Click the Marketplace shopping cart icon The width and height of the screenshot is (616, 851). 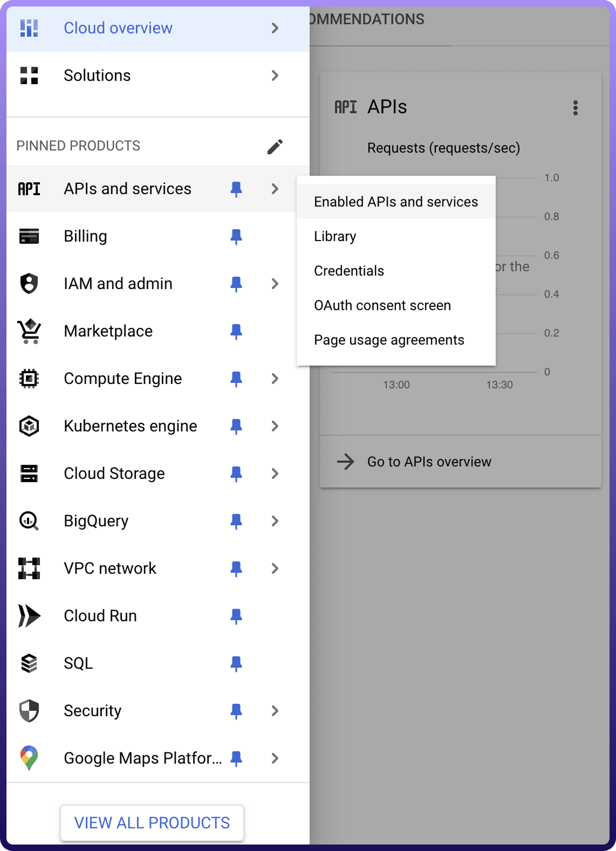pos(29,331)
